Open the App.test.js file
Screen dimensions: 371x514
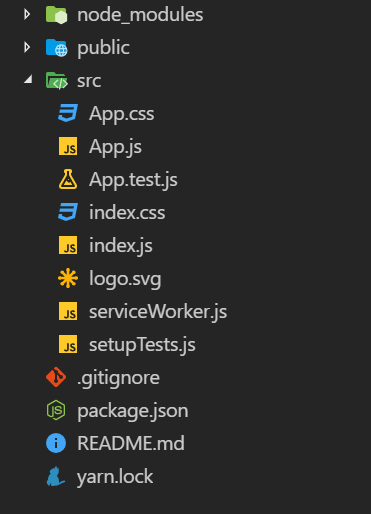pos(133,180)
